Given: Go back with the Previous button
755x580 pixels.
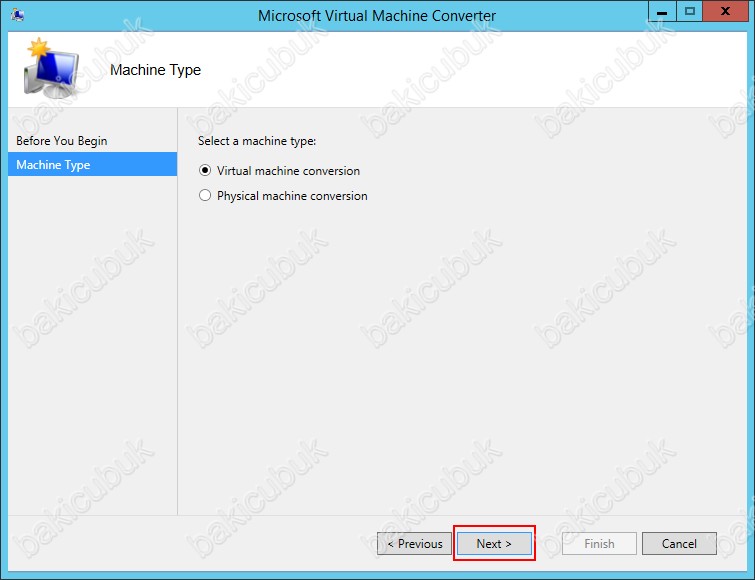Looking at the screenshot, I should tap(415, 543).
